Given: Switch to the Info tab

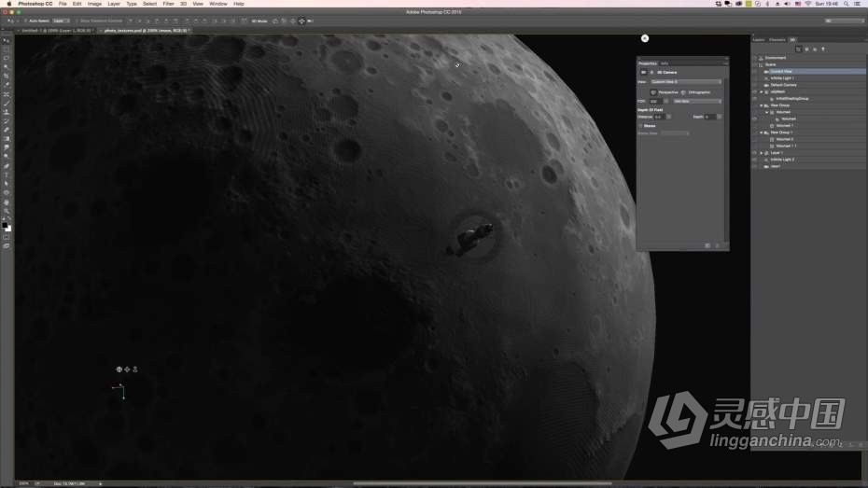Looking at the screenshot, I should (x=665, y=63).
